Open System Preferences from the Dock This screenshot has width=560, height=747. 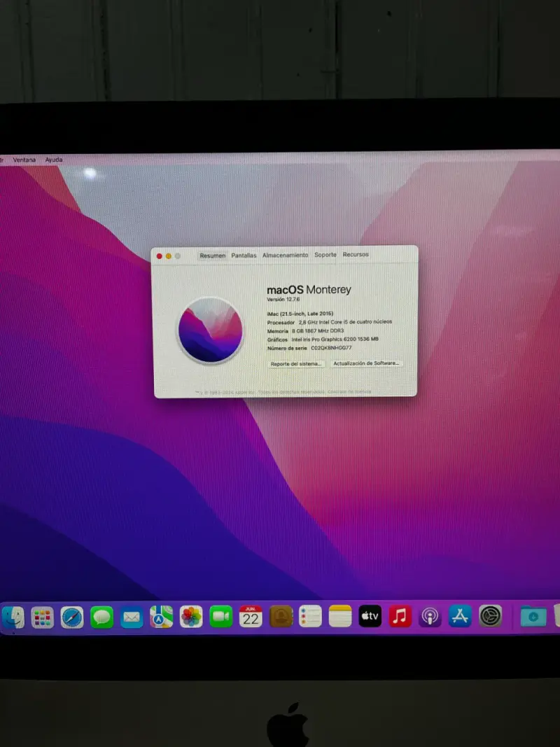coord(490,616)
